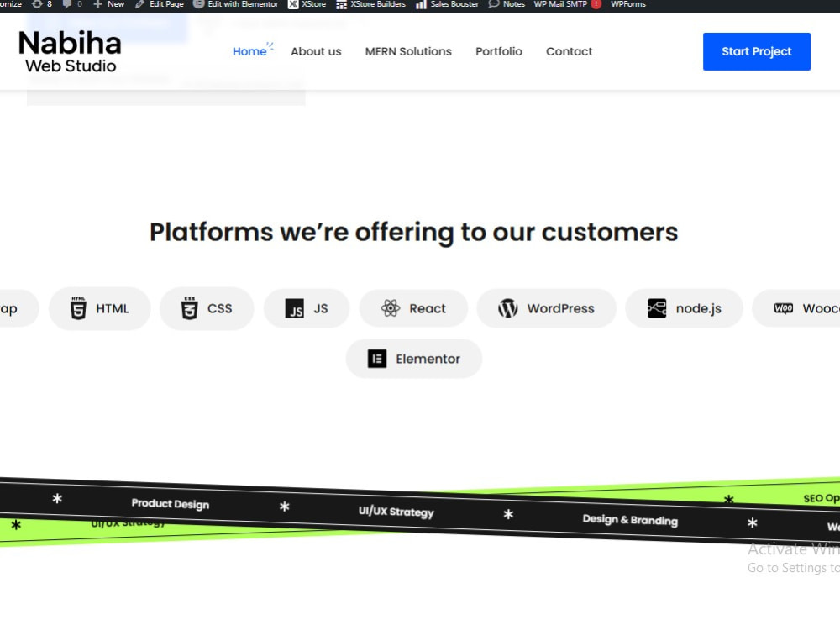
Task: Click the WordPress platform label
Action: [x=561, y=308]
